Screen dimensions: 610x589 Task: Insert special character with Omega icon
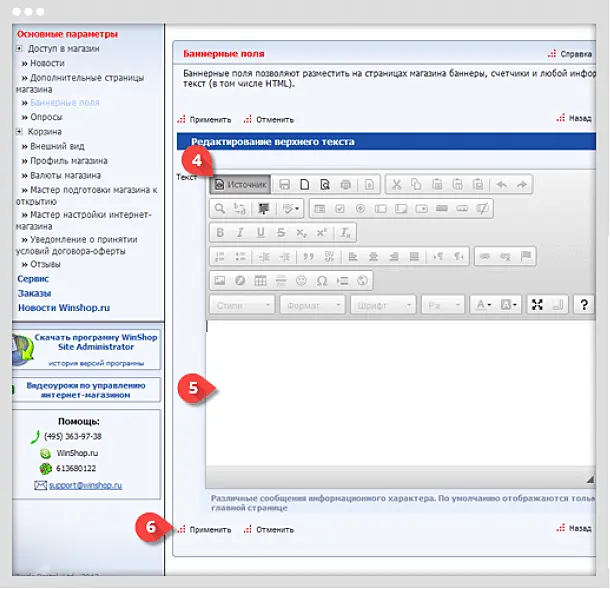tap(322, 280)
